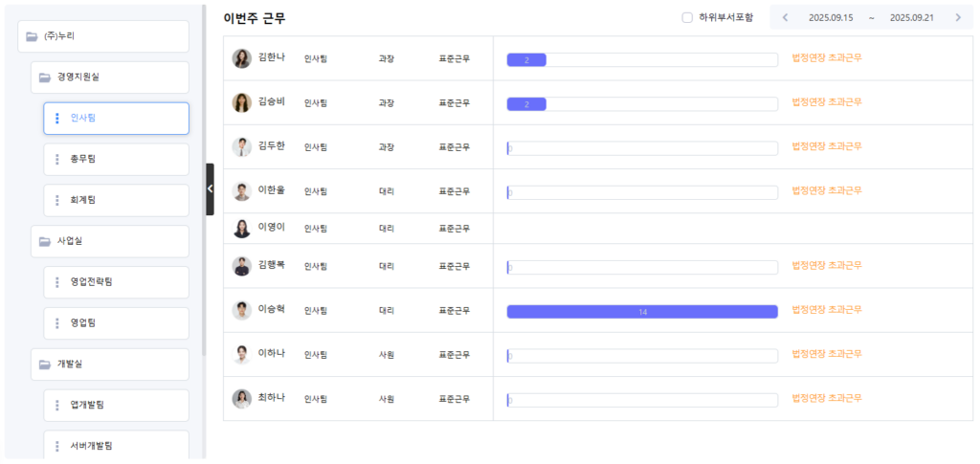Click 김한나's profile avatar
The width and height of the screenshot is (980, 464).
242,58
